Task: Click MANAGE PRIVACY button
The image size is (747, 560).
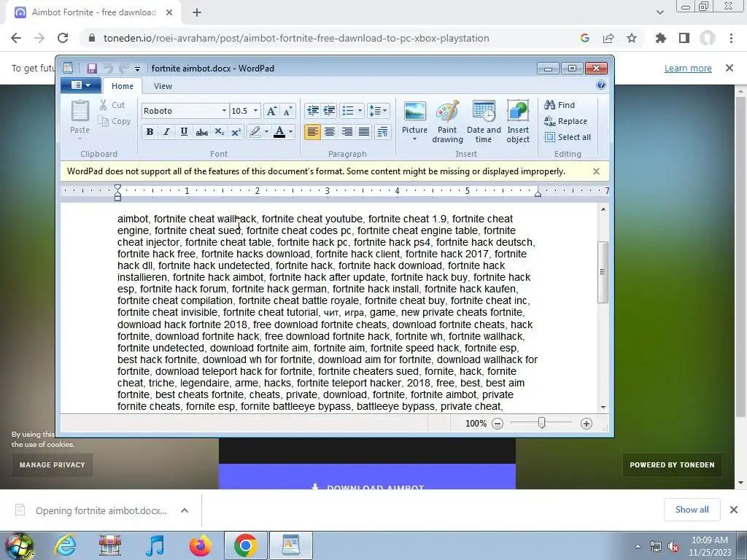Action: pyautogui.click(x=53, y=464)
